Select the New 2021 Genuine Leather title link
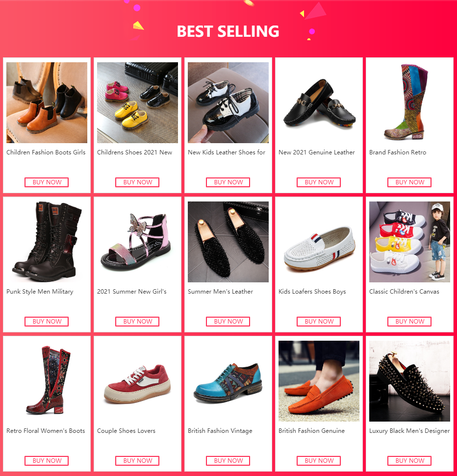The image size is (457, 476). pos(316,152)
